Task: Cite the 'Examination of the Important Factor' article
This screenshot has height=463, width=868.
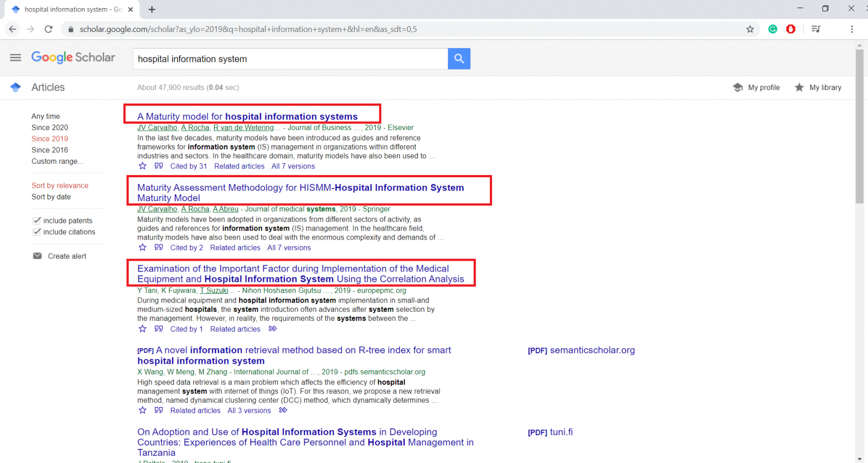Action: coord(158,329)
